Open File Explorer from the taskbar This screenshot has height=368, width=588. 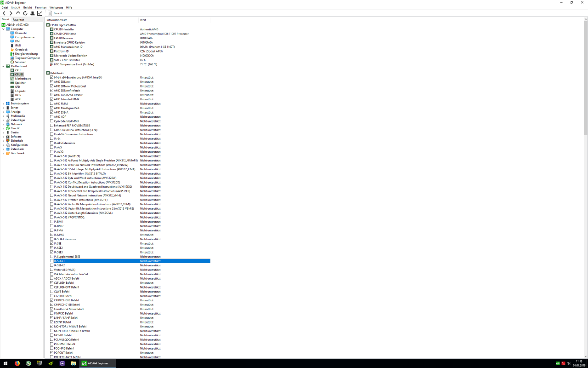coord(73,363)
